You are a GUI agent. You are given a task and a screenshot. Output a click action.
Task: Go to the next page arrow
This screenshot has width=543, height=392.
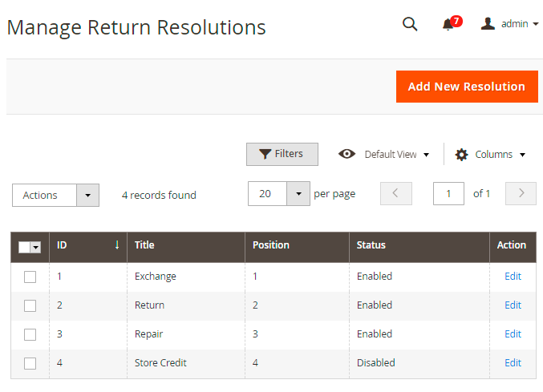point(521,194)
